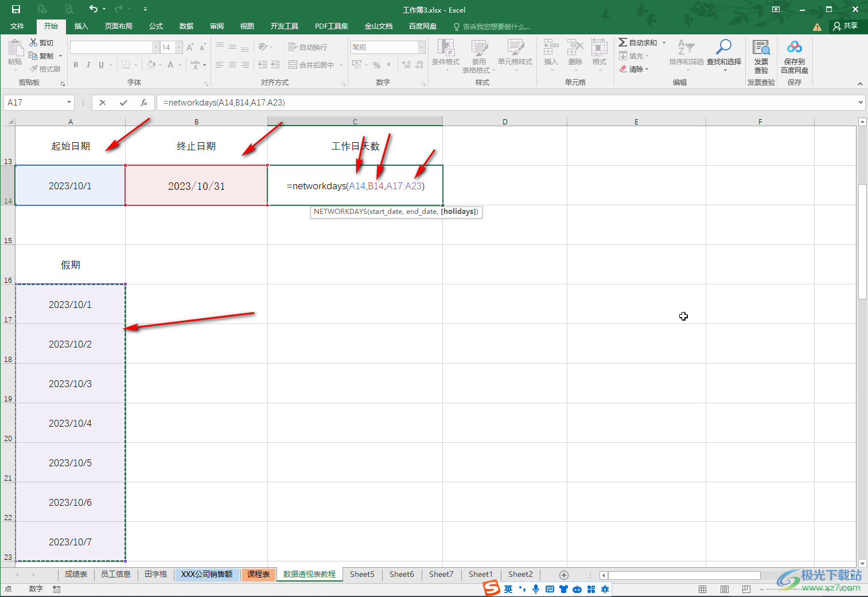The height and width of the screenshot is (597, 868).
Task: Click the formula bar input
Action: click(506, 103)
